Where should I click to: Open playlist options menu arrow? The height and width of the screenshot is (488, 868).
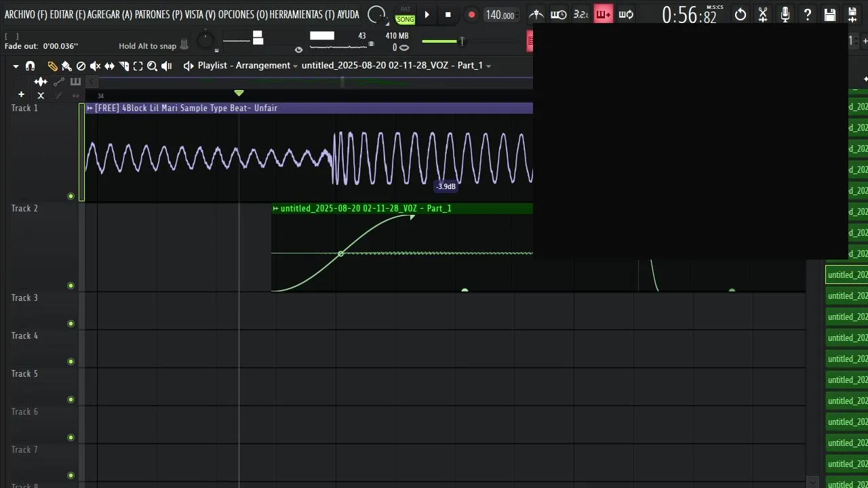click(16, 66)
